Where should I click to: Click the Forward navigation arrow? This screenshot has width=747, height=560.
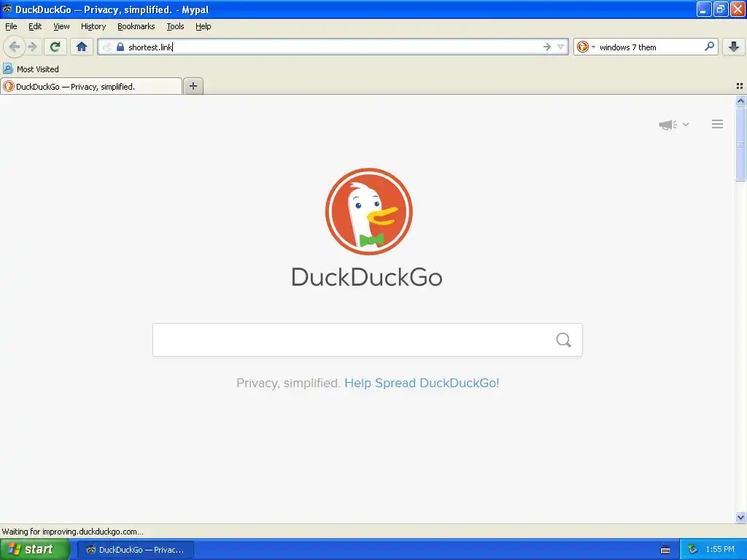click(33, 47)
